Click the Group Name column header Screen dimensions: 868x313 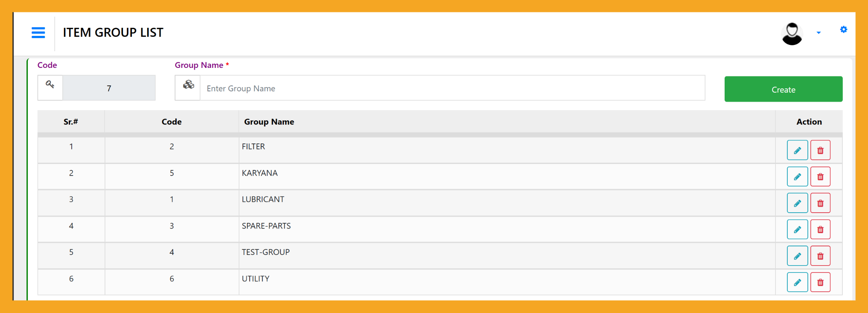click(269, 122)
